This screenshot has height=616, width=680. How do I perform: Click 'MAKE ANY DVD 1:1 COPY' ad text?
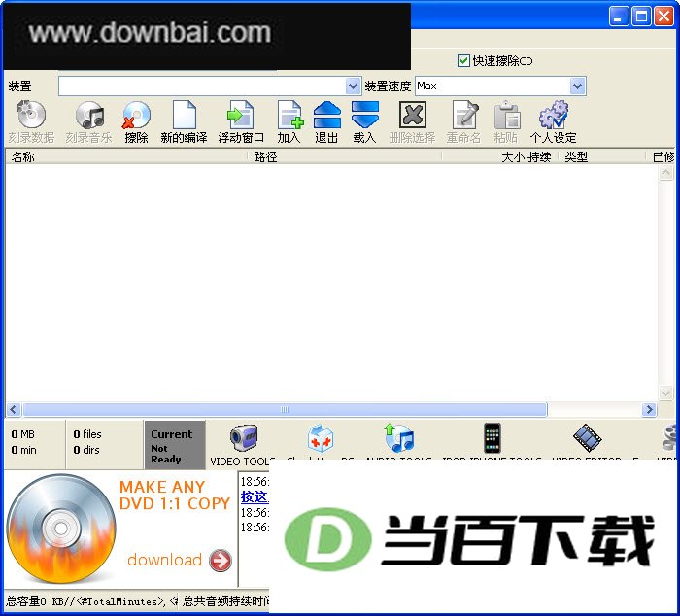tap(174, 496)
